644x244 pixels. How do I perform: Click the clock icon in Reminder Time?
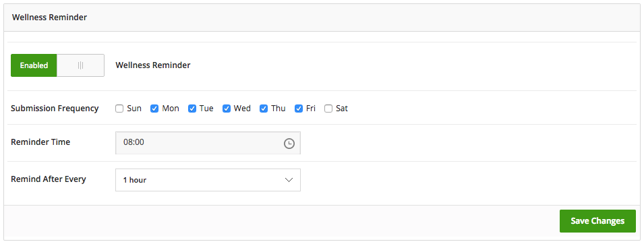289,144
